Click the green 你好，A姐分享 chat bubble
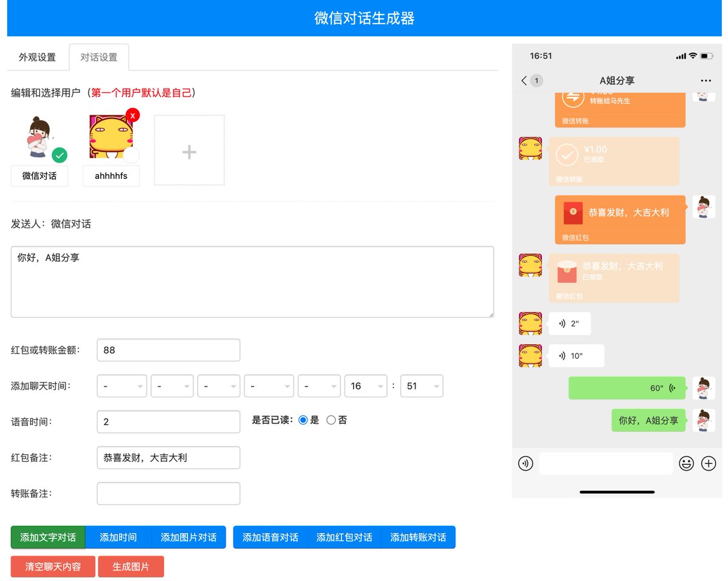The image size is (728, 581). [648, 420]
